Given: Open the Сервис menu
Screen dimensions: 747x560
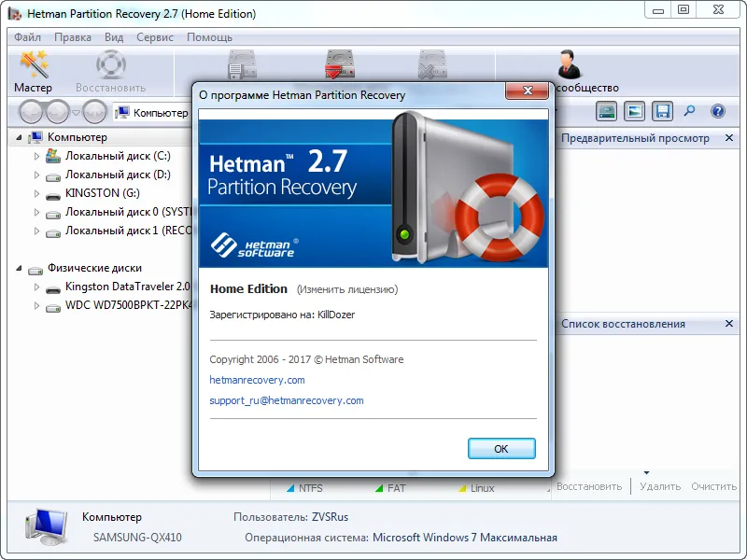Looking at the screenshot, I should (x=155, y=37).
